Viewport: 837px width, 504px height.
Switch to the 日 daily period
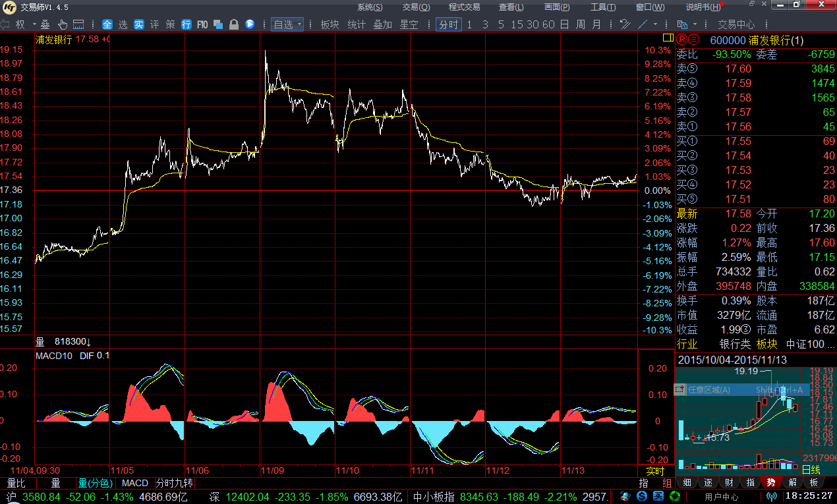click(x=564, y=24)
